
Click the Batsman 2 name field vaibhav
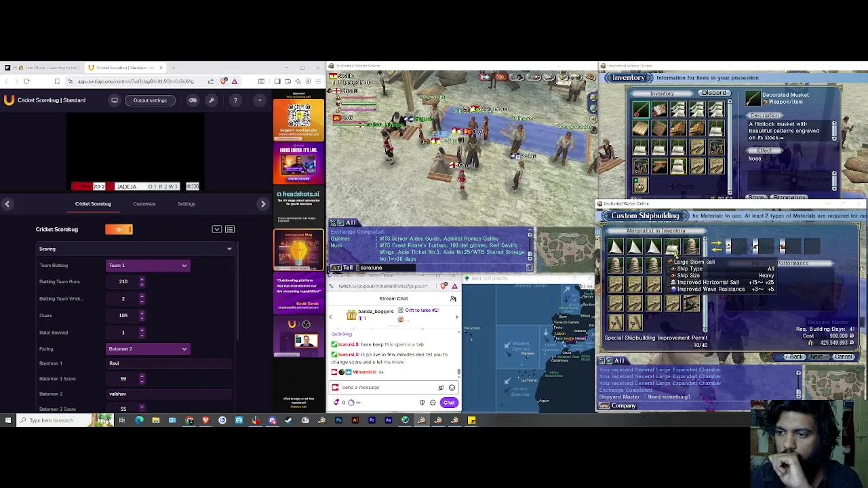(170, 394)
